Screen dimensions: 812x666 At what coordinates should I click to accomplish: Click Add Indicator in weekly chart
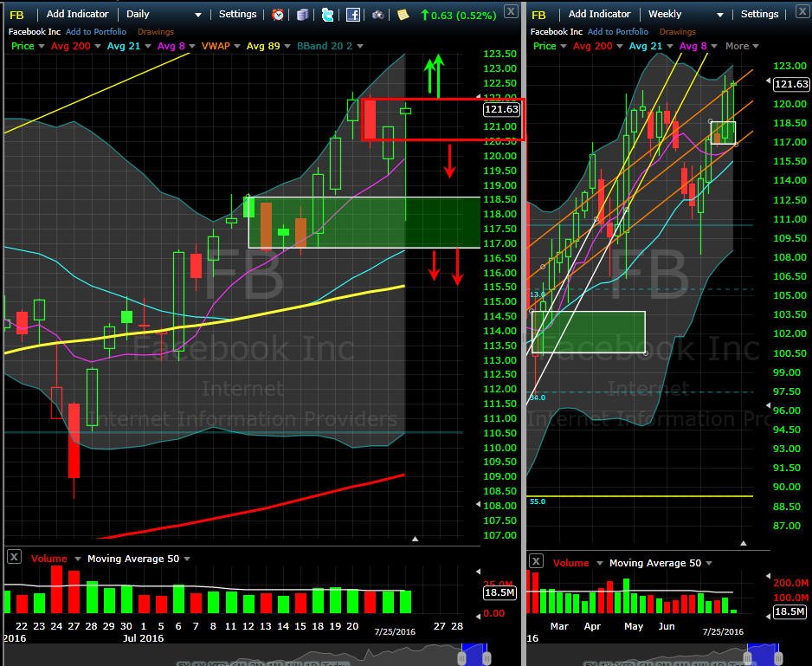click(x=599, y=14)
